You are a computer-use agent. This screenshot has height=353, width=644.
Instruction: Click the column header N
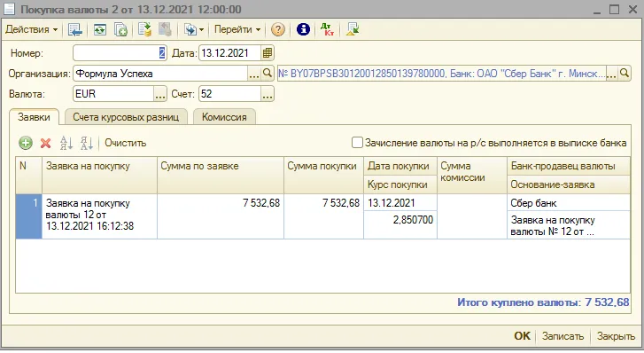[28, 176]
